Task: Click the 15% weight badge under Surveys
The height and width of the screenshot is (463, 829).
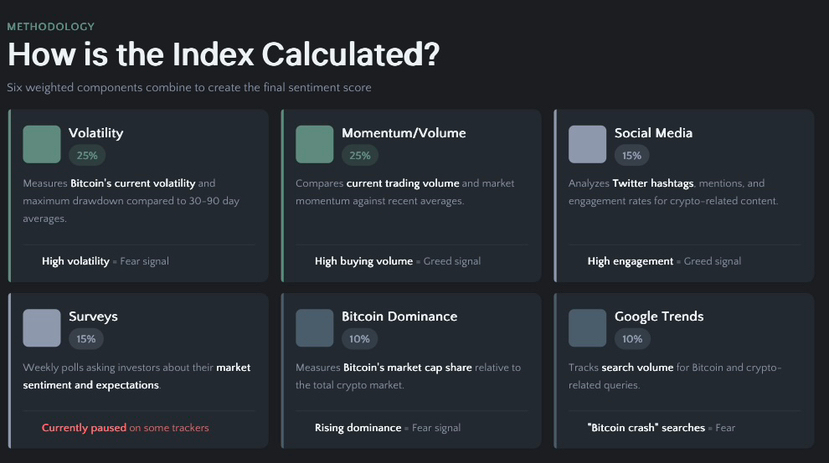Action: point(87,339)
